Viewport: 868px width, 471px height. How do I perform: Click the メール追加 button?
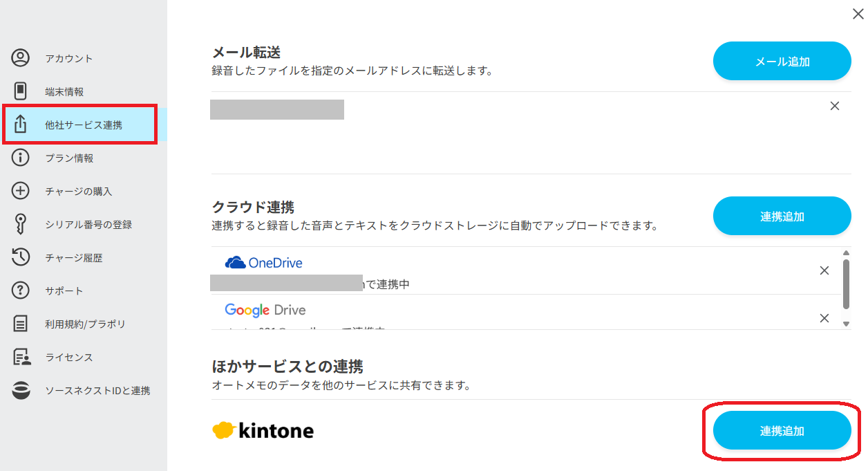782,61
